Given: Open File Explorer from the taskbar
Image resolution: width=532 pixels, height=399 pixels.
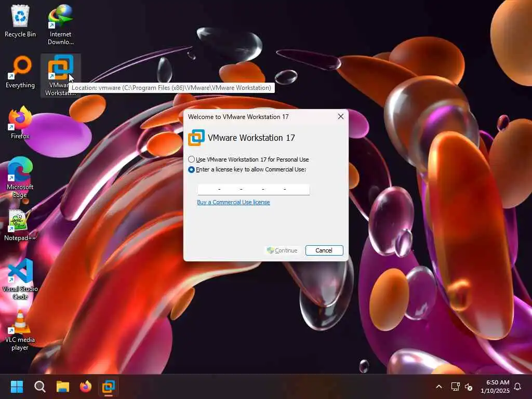Looking at the screenshot, I should (x=63, y=387).
